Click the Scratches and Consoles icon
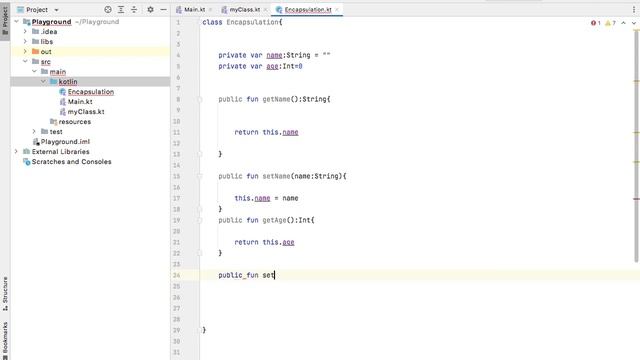The height and width of the screenshot is (360, 640). coord(27,162)
